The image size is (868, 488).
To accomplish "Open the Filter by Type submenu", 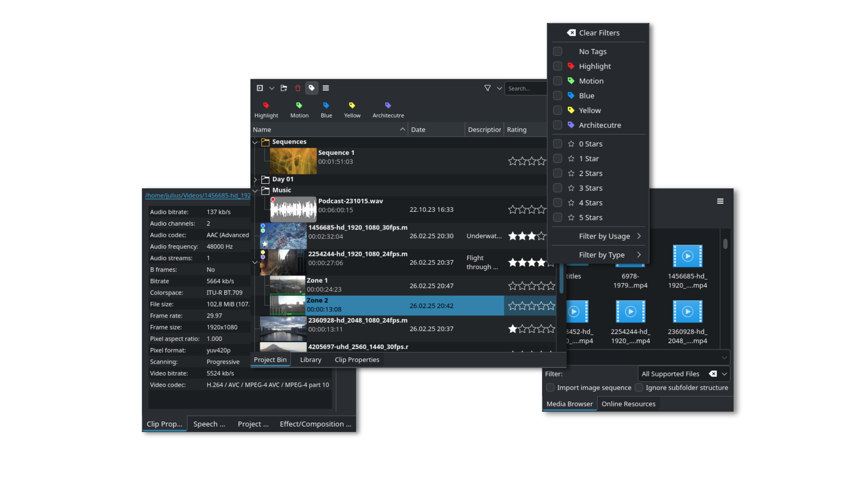I will (598, 255).
